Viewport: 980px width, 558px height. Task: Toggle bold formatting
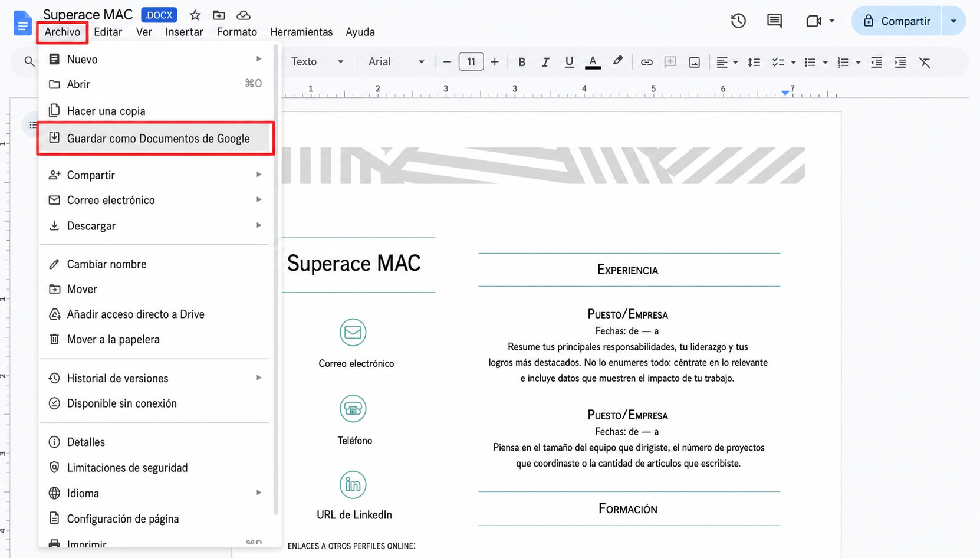521,62
